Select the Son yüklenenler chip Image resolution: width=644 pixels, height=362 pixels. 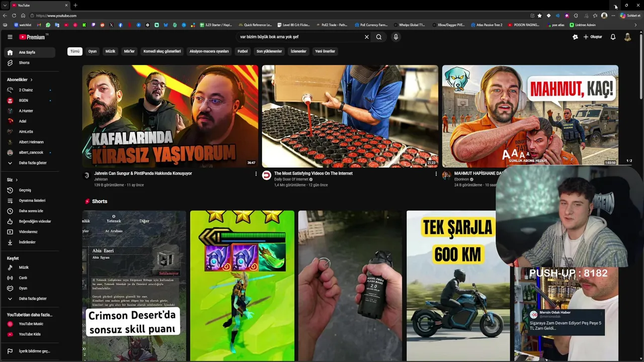[269, 51]
